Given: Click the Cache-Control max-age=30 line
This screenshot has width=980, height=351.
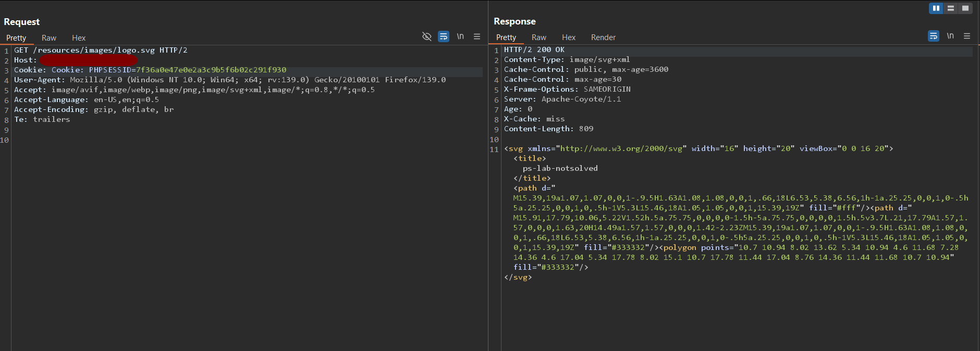Looking at the screenshot, I should pyautogui.click(x=563, y=79).
